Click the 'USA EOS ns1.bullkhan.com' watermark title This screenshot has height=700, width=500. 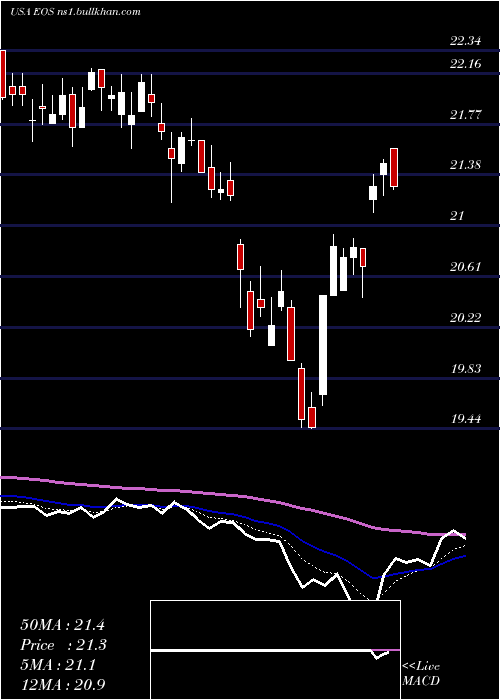point(75,12)
